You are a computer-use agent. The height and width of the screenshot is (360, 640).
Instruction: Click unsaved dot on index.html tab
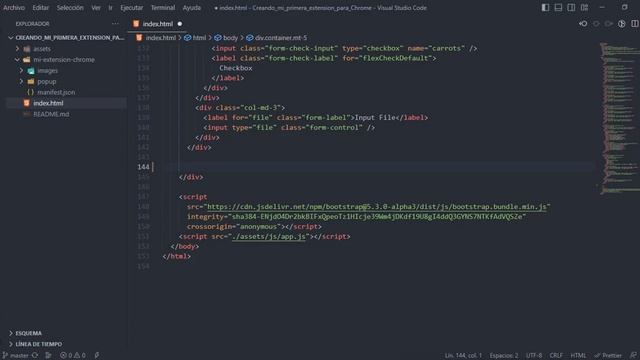click(x=180, y=24)
